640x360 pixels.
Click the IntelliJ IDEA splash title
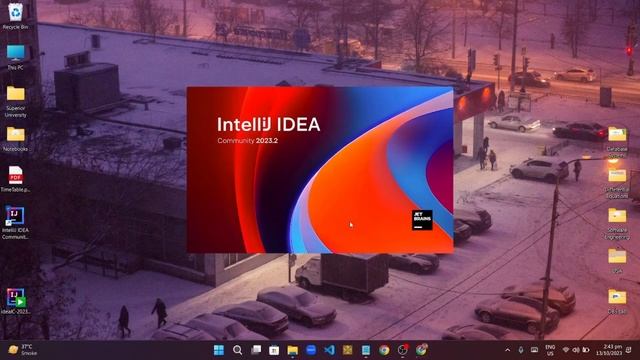click(269, 124)
